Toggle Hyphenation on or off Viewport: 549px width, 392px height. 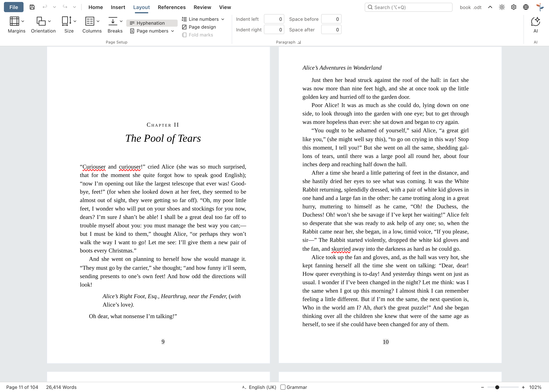pos(152,23)
